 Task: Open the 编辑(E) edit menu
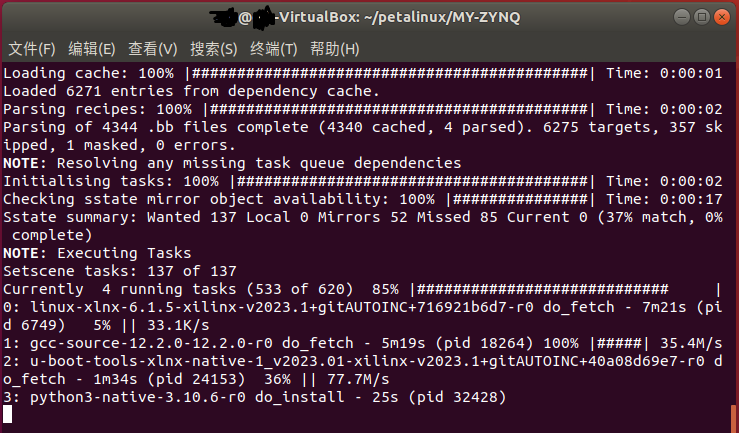click(x=92, y=48)
